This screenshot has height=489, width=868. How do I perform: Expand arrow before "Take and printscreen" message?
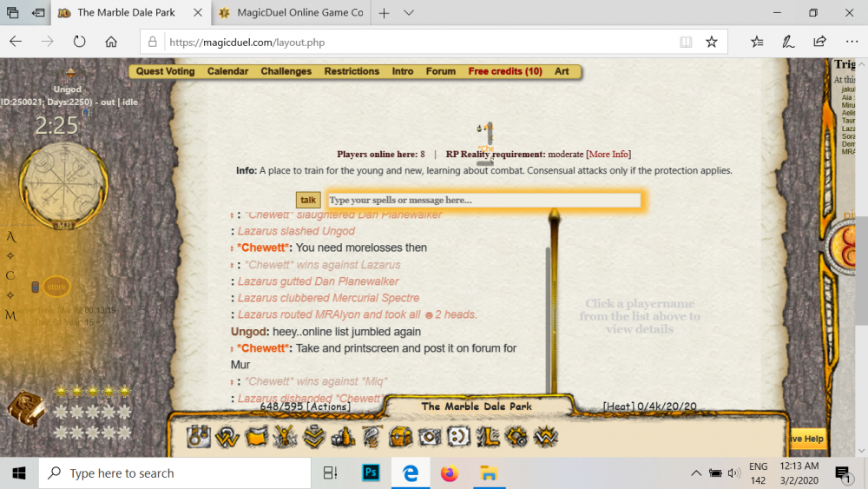[232, 349]
